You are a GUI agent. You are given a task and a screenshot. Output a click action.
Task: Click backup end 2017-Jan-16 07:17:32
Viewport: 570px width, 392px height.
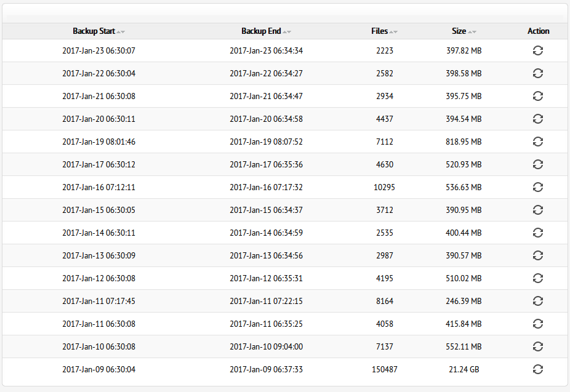point(266,187)
